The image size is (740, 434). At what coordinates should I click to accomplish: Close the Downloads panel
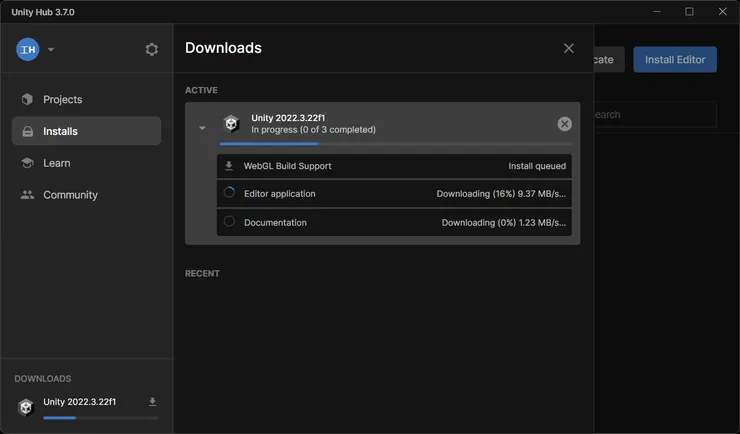click(569, 48)
